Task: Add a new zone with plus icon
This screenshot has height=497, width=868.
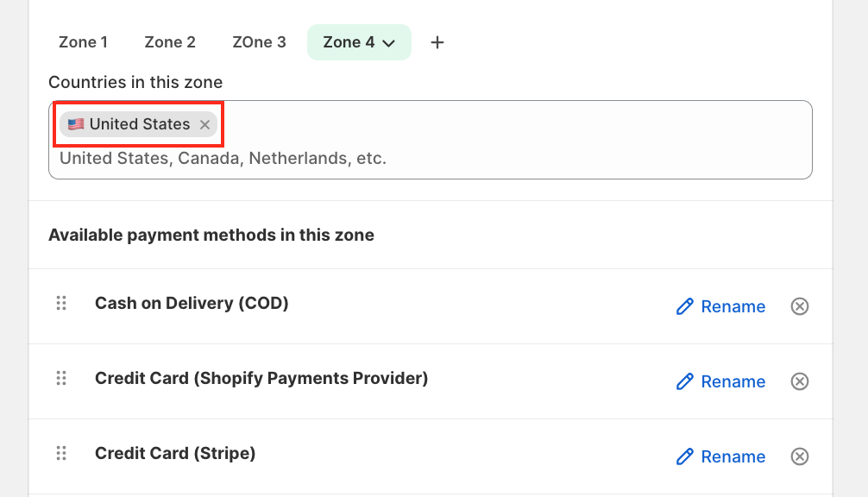Action: [437, 42]
